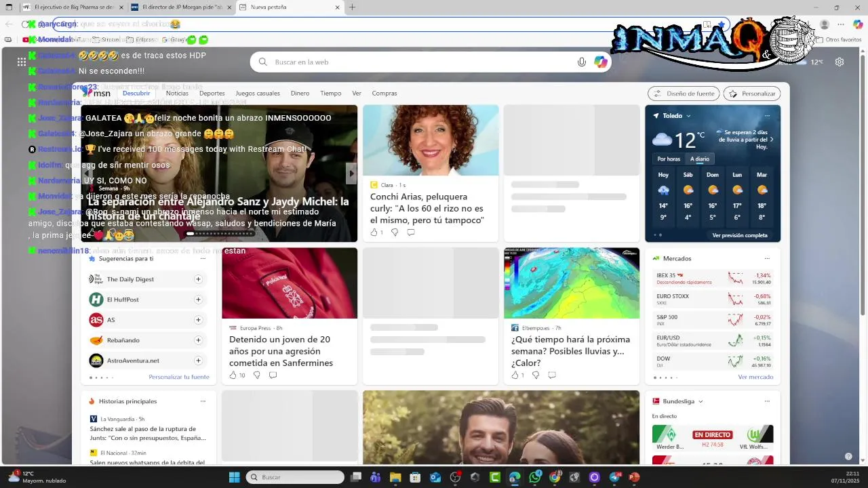Click Personalizar tu fuente link
Viewport: 868px width, 488px height.
179,378
